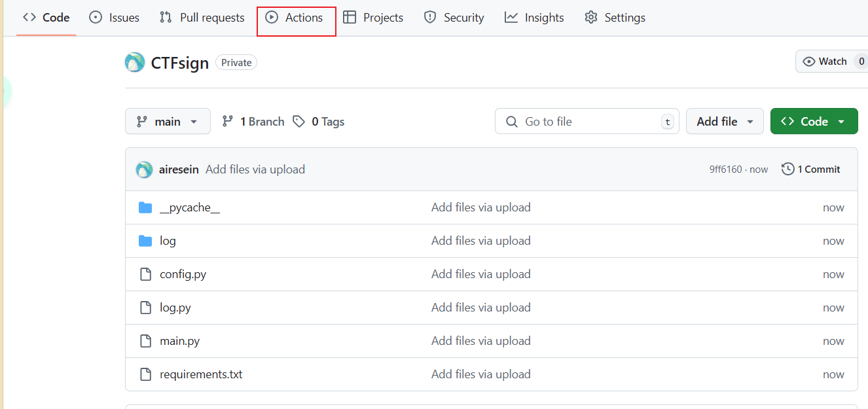Click the tags icon next to 0 Tags
Viewport: 868px width, 409px height.
299,122
